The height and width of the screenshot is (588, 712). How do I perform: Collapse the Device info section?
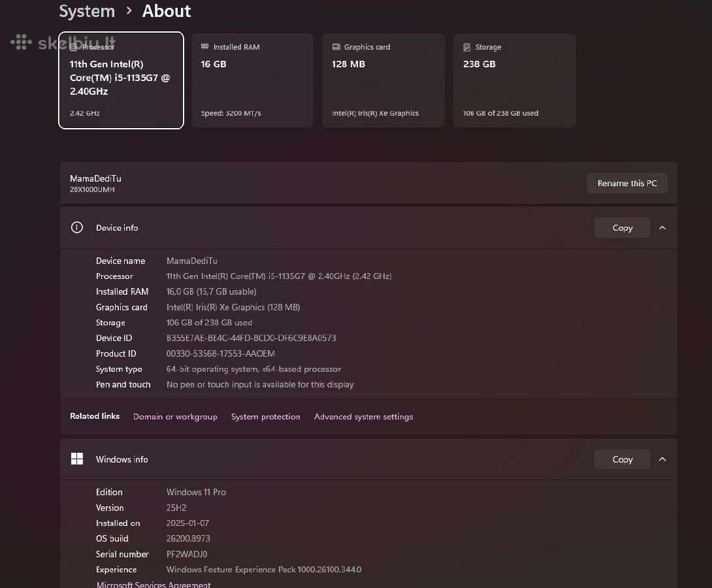[662, 227]
